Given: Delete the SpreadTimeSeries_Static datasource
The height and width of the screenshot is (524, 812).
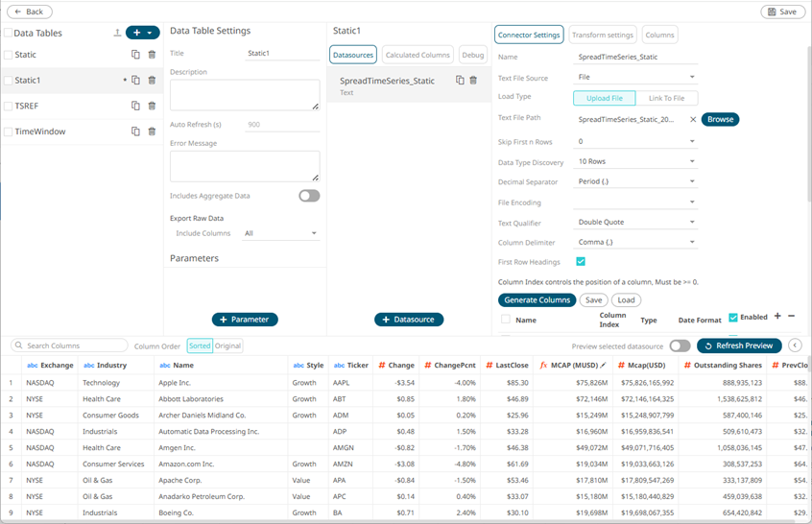Looking at the screenshot, I should click(x=473, y=81).
